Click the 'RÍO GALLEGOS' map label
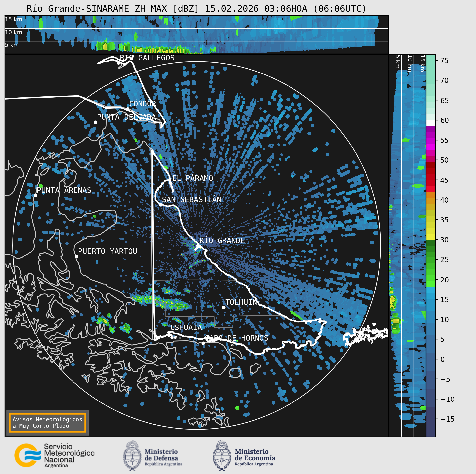 tap(147, 58)
